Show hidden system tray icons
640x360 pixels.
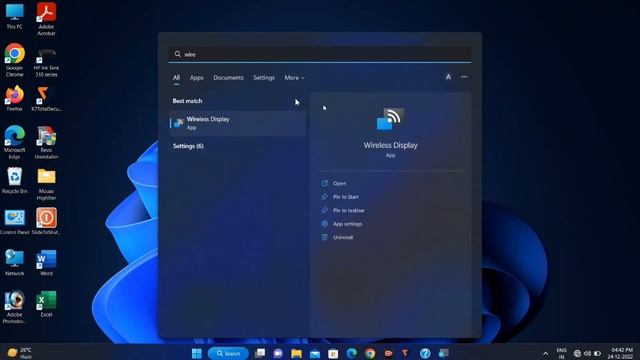(546, 353)
